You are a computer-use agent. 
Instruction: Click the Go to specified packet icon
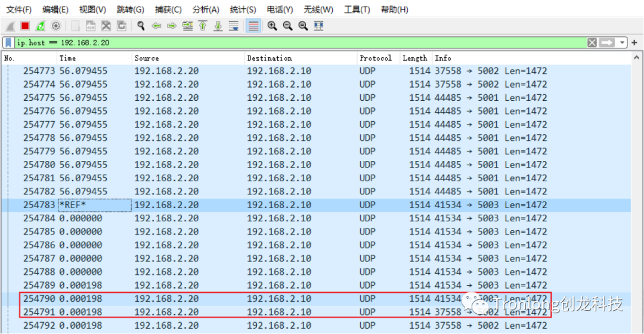tap(187, 26)
